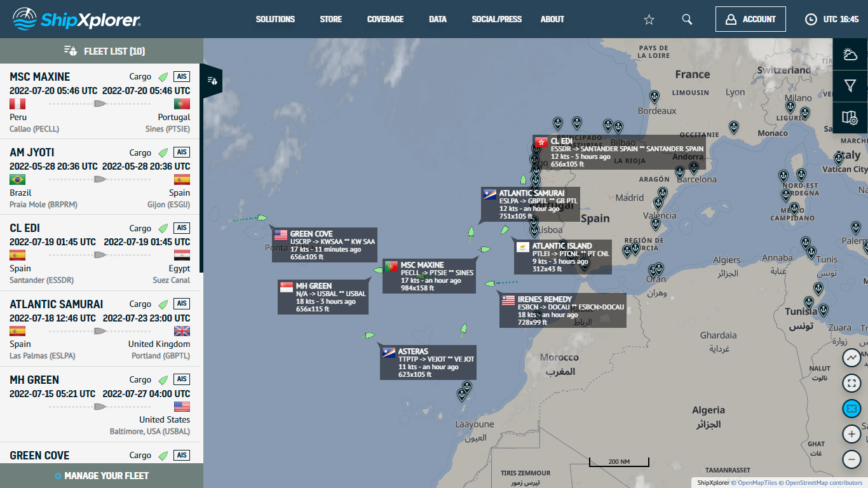This screenshot has width=868, height=488.
Task: Click the ShipXplorer logo
Action: point(76,19)
